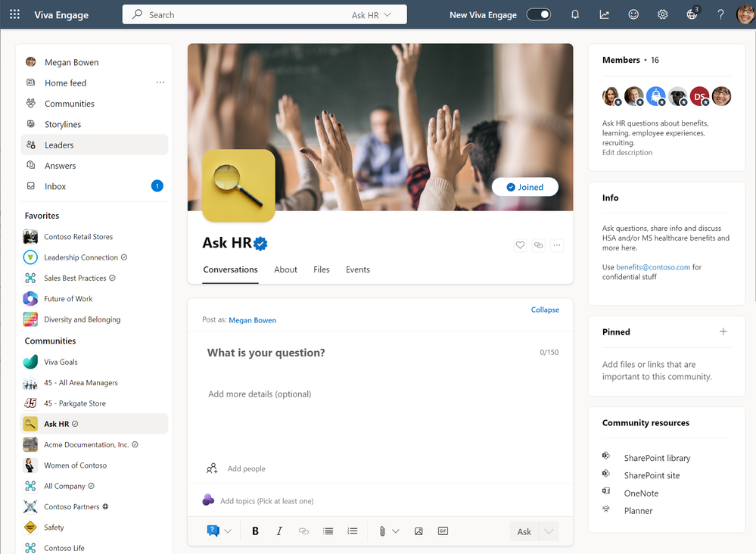756x554 pixels.
Task: Click the Search input field
Action: [264, 14]
